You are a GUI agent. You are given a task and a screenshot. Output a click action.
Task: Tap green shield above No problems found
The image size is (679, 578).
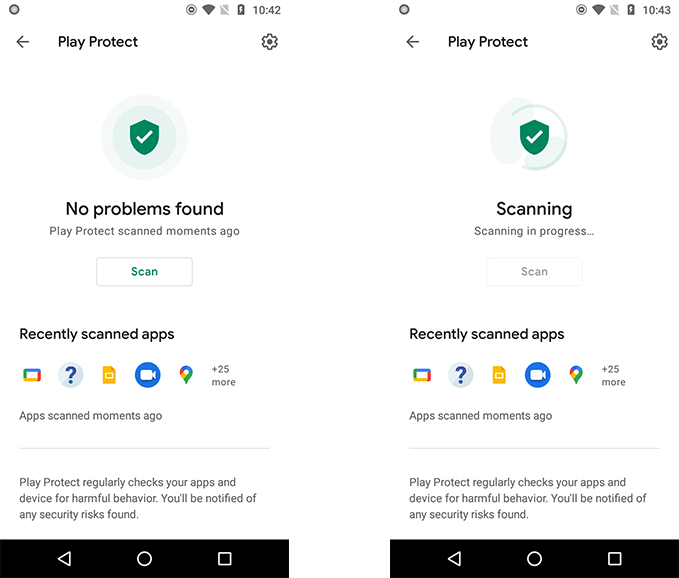(x=144, y=137)
